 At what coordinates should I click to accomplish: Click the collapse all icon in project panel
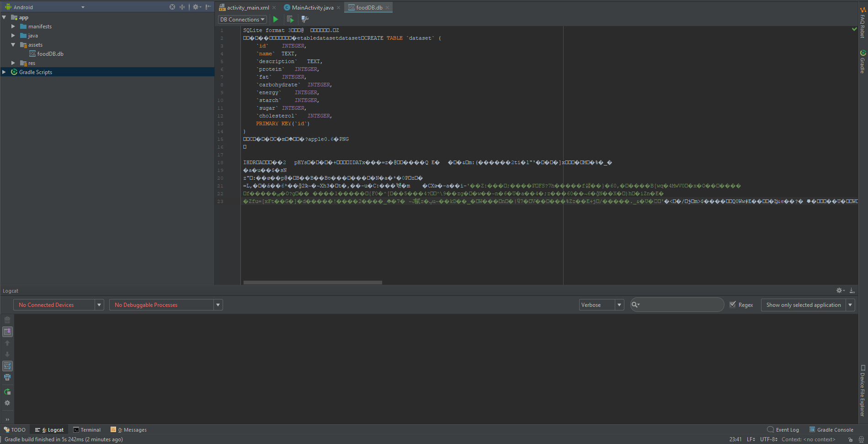point(182,7)
